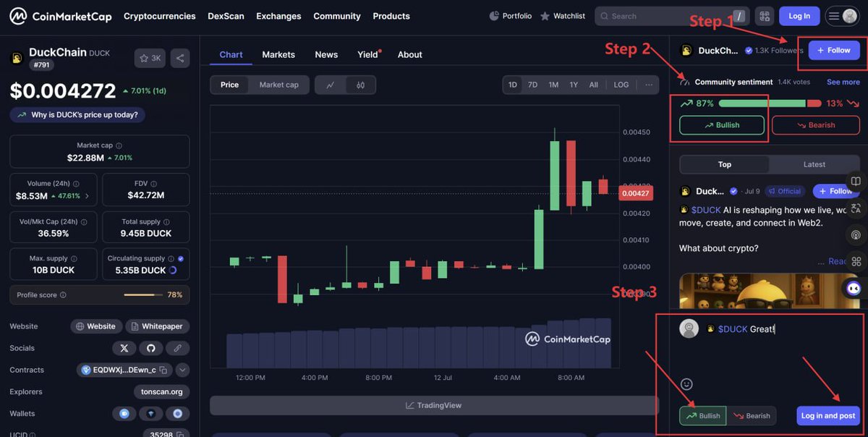The height and width of the screenshot is (437, 868).
Task: Switch to the Chart tab
Action: 231,54
